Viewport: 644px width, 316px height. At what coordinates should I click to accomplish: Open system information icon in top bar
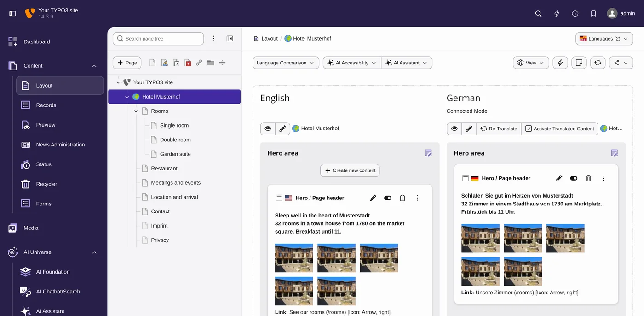575,13
